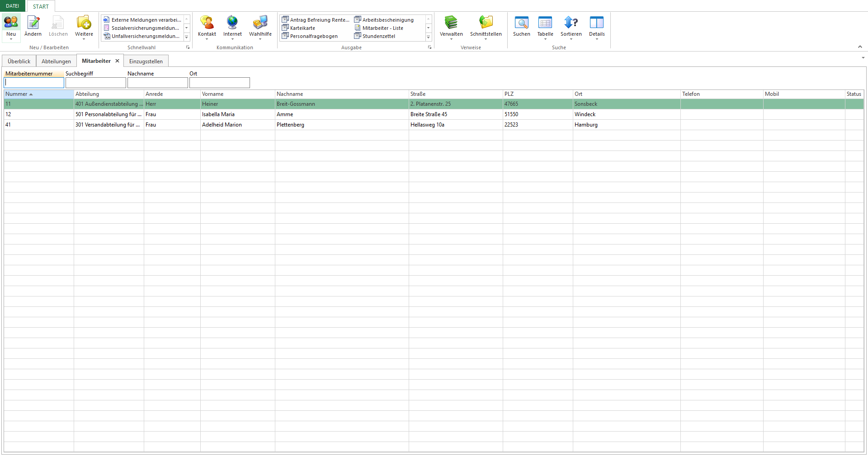Click the Tabelle view icon
Image resolution: width=868 pixels, height=456 pixels.
point(545,22)
